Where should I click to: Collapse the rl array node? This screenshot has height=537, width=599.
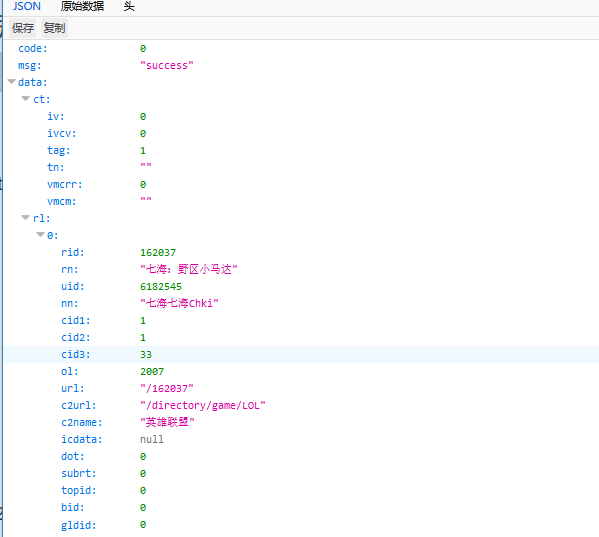pyautogui.click(x=26, y=218)
